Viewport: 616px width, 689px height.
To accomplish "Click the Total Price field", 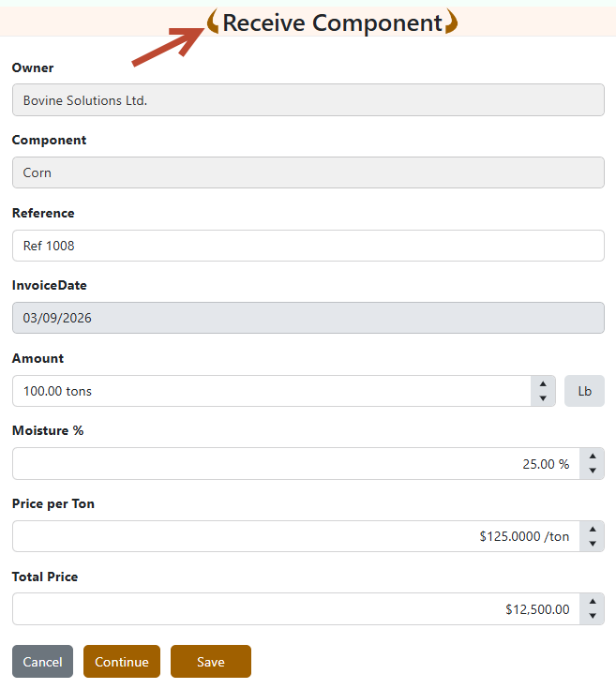I will point(295,609).
